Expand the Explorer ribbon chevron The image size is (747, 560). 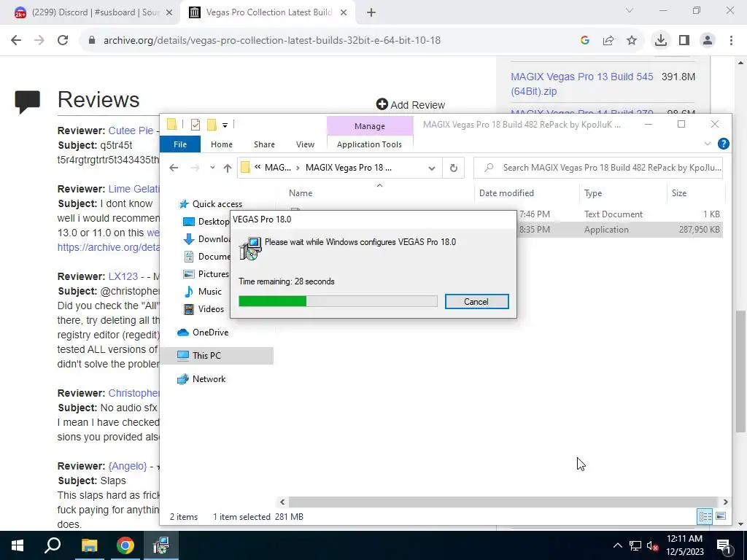click(708, 144)
